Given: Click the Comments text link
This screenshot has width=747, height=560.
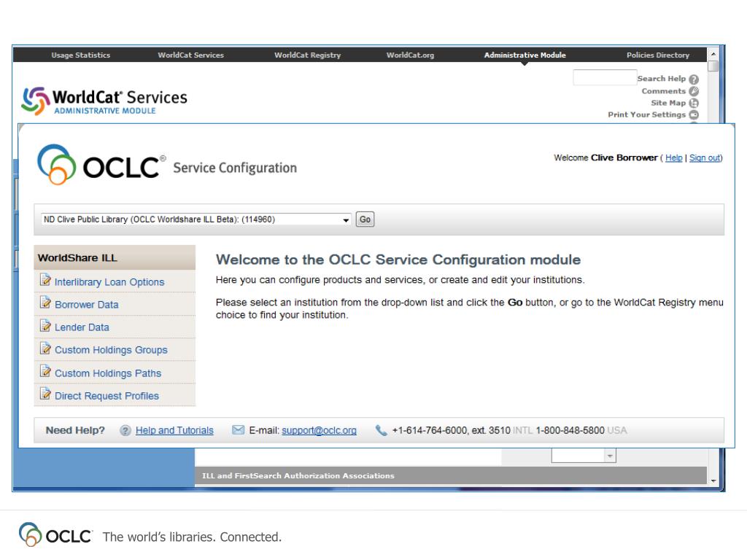Looking at the screenshot, I should [664, 91].
